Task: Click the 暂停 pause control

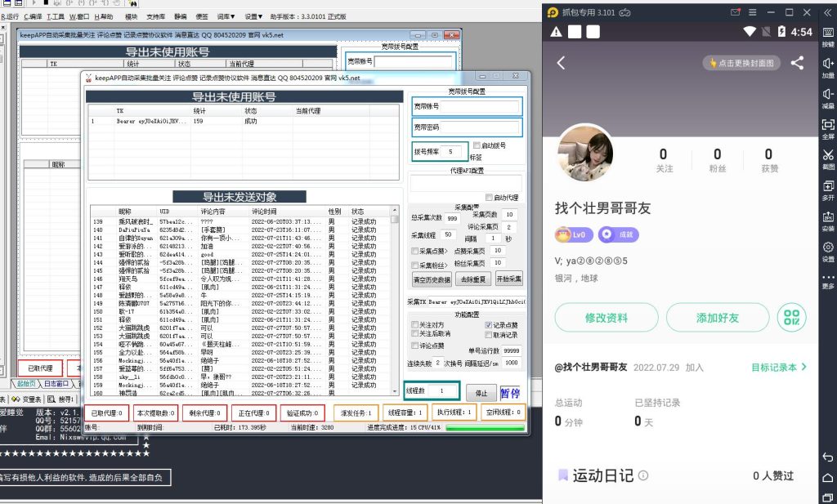Action: coord(512,393)
